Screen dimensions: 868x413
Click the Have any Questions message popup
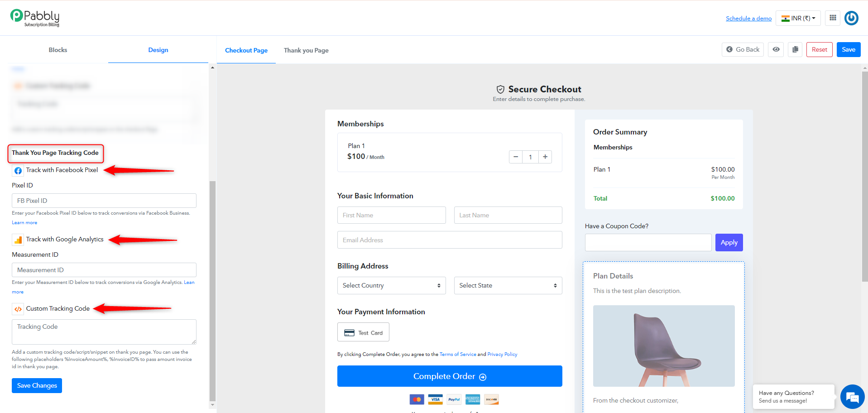pyautogui.click(x=793, y=397)
